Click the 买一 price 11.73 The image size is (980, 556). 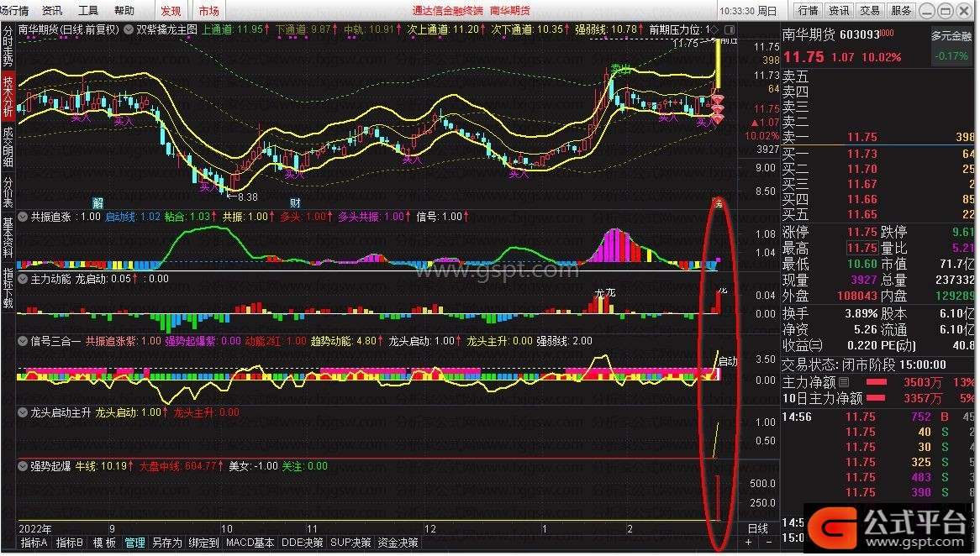tap(861, 154)
